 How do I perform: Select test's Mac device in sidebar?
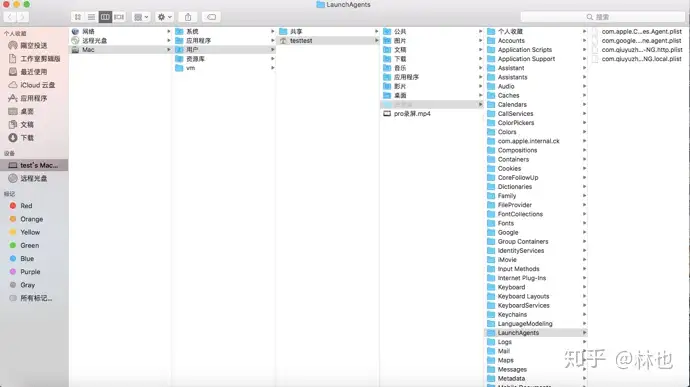point(34,165)
